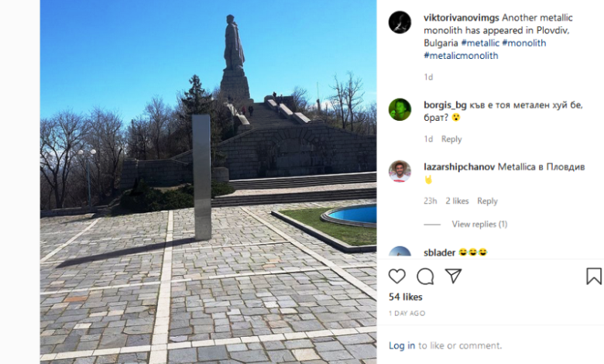604x364 pixels.
Task: Open borgis_bg green avatar picture
Action: pyautogui.click(x=400, y=109)
